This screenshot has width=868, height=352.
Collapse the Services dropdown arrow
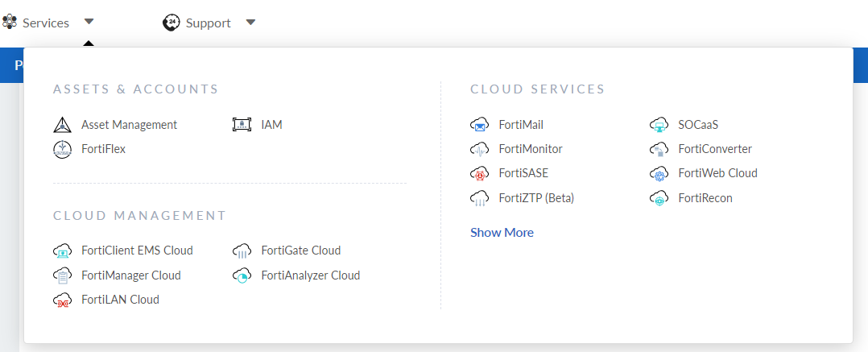[89, 23]
